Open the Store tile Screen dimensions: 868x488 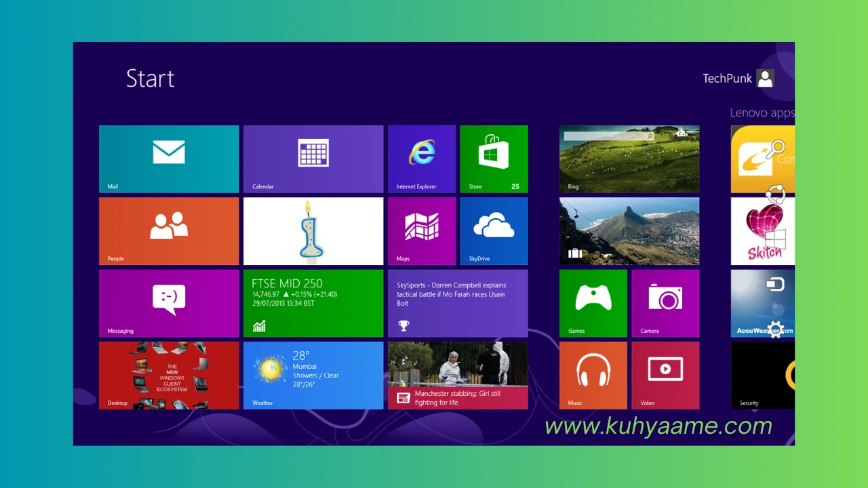pyautogui.click(x=494, y=159)
